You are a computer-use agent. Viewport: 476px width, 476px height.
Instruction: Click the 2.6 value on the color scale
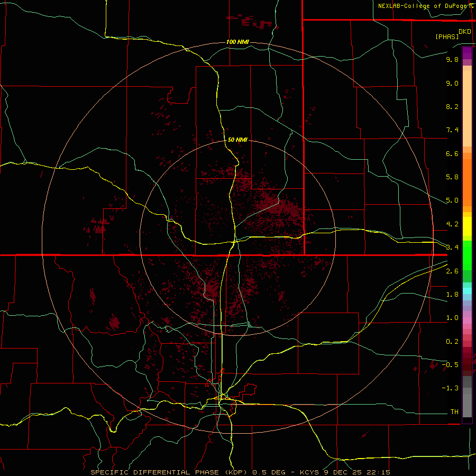click(x=452, y=271)
